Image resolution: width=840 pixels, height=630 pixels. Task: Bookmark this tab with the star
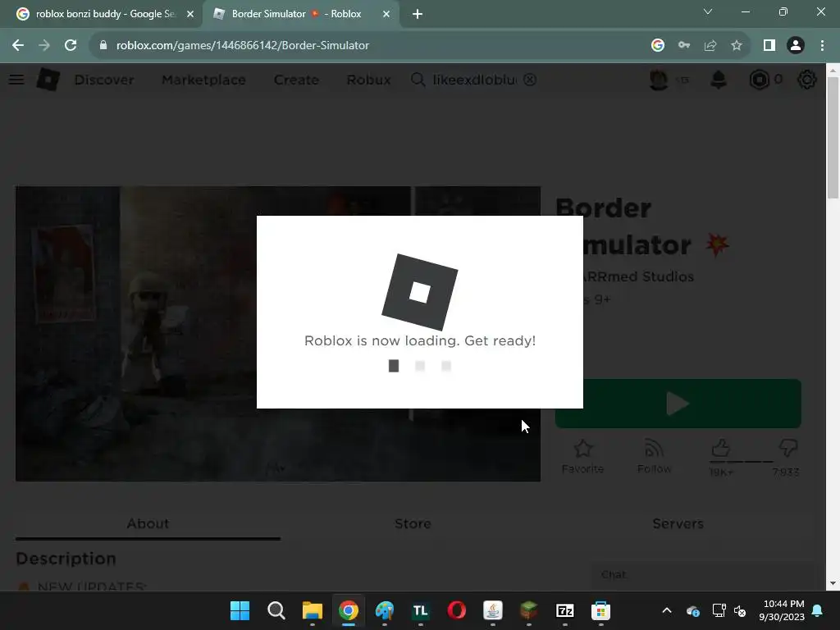(737, 46)
